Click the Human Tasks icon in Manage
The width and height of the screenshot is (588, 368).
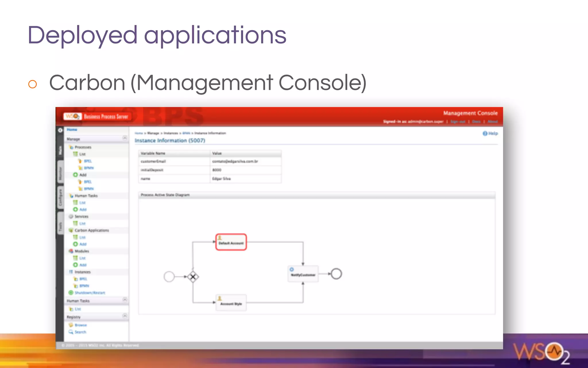[x=71, y=196]
